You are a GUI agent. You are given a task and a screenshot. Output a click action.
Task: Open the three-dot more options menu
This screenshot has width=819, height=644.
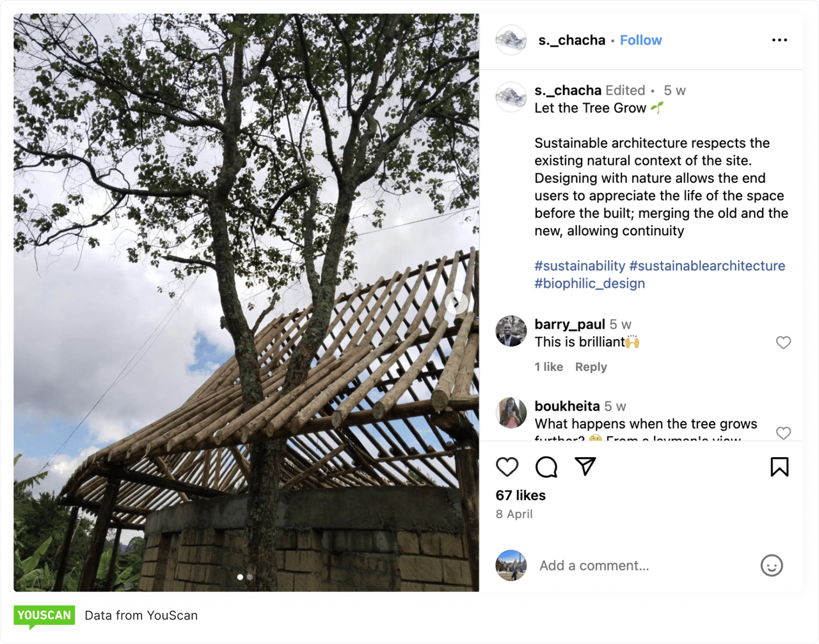779,40
